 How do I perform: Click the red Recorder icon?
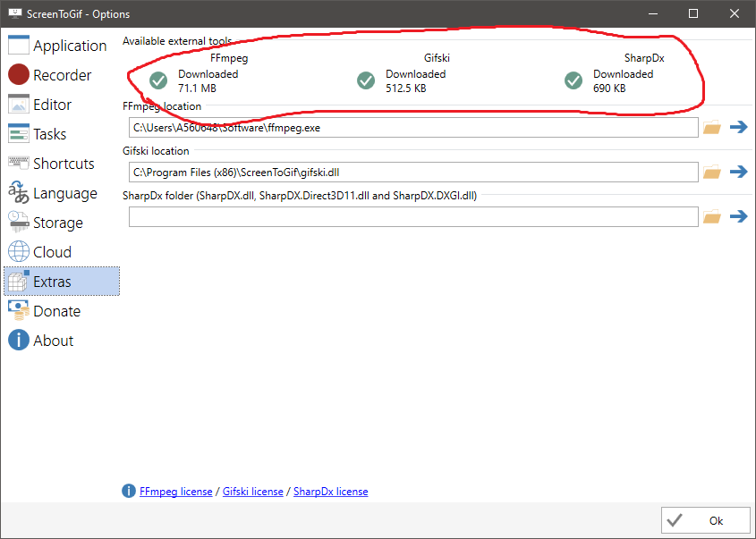pyautogui.click(x=19, y=75)
